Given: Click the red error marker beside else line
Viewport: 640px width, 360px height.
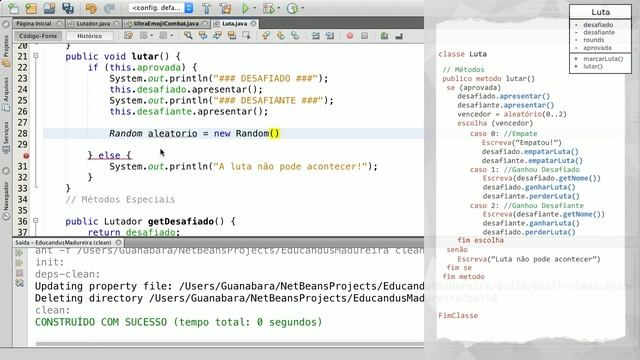Looking at the screenshot, I should click(x=26, y=156).
